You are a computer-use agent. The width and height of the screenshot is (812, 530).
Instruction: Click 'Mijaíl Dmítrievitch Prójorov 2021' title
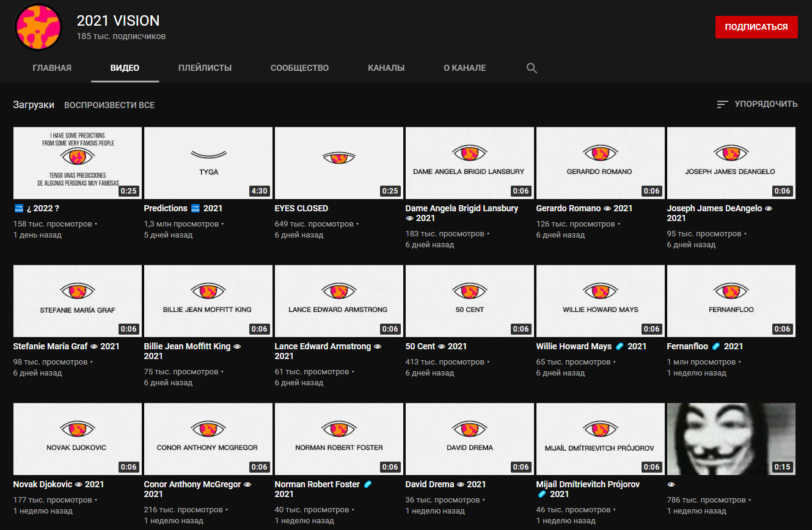588,489
